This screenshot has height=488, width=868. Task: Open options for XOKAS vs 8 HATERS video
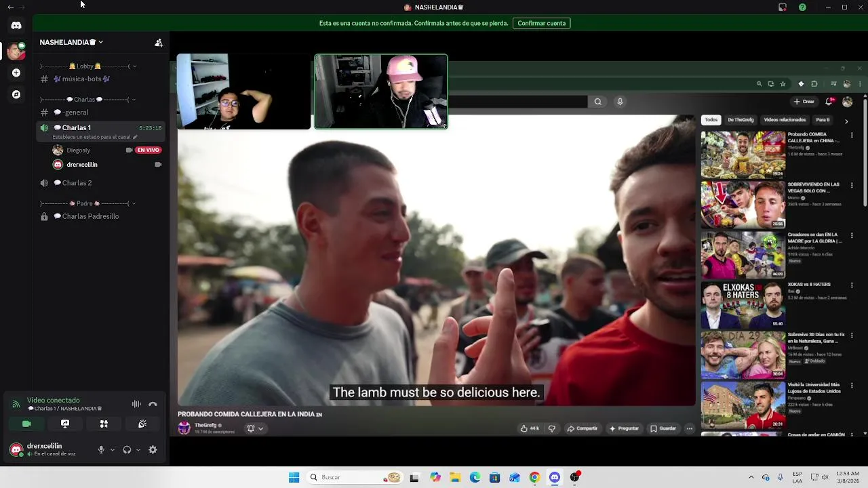tap(852, 285)
